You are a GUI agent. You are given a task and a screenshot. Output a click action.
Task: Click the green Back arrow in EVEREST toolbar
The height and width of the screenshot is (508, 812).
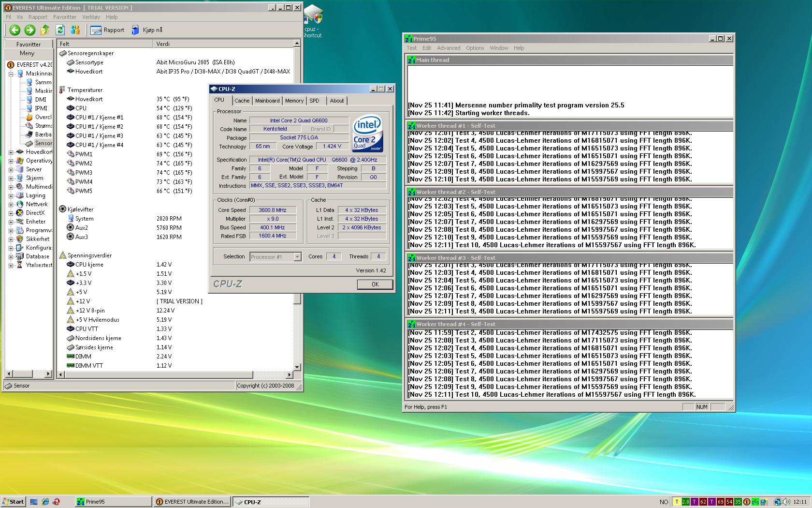click(x=14, y=30)
